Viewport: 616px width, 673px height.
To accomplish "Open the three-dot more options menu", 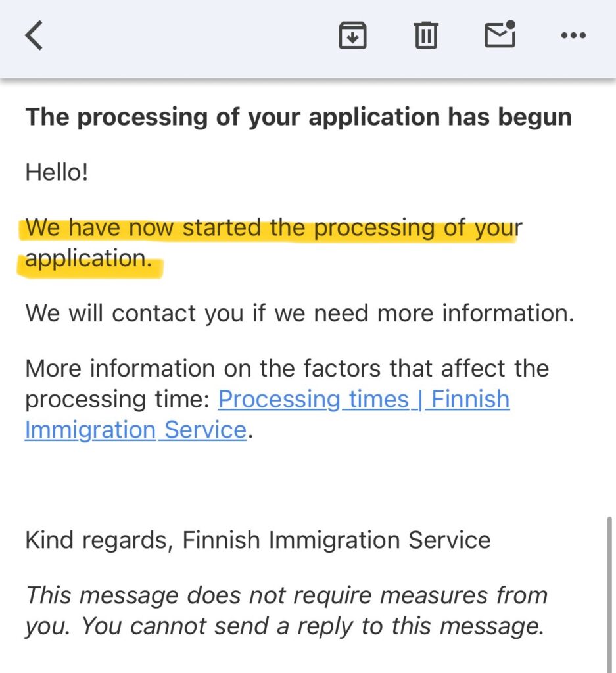I will pyautogui.click(x=573, y=35).
